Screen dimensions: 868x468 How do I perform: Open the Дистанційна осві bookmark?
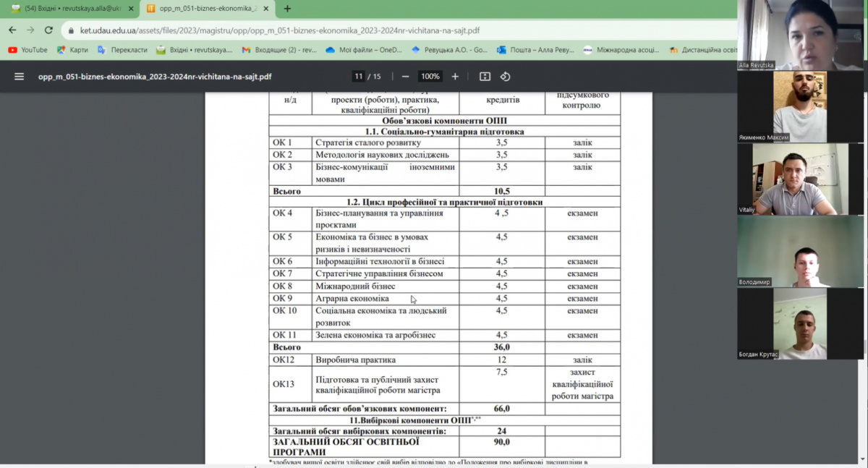(703, 50)
